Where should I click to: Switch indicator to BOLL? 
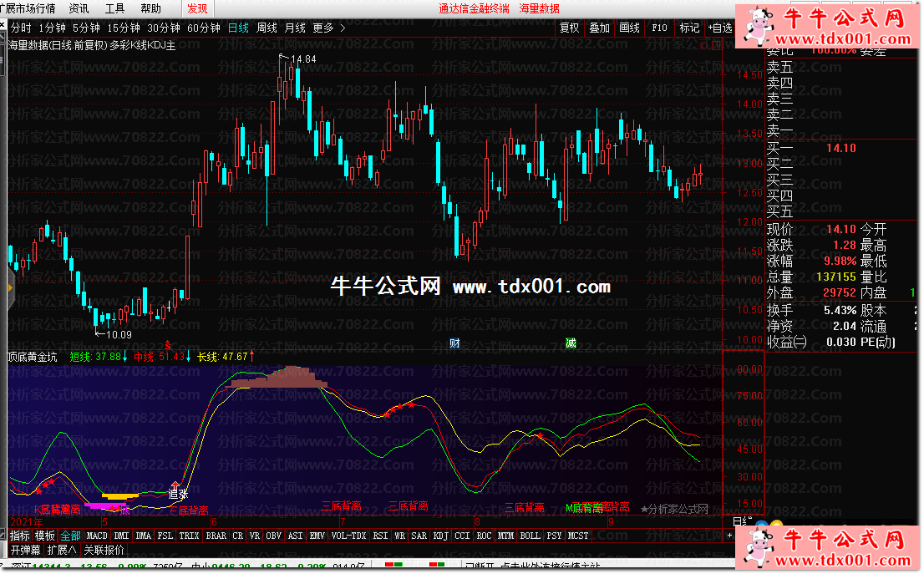click(x=530, y=536)
